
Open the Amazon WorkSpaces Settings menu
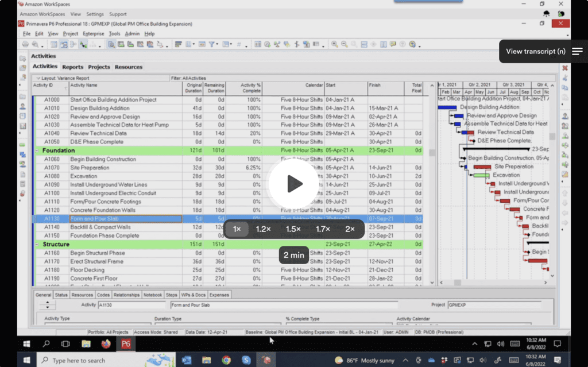pyautogui.click(x=95, y=14)
